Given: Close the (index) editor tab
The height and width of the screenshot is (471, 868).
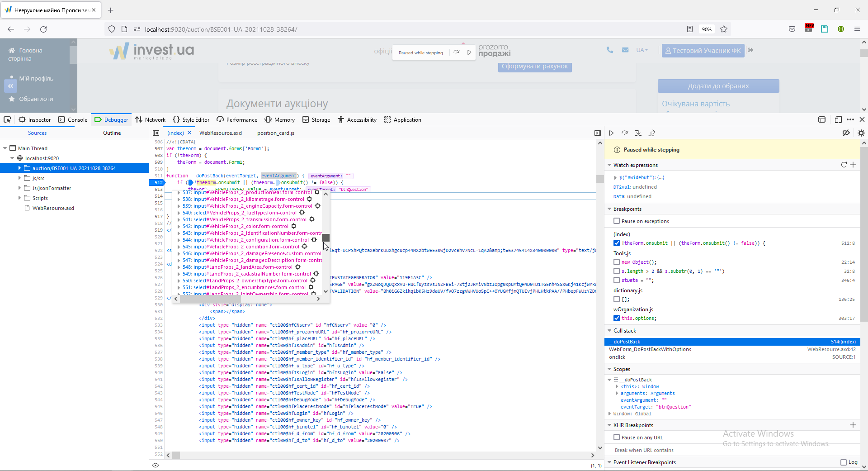Looking at the screenshot, I should point(189,133).
